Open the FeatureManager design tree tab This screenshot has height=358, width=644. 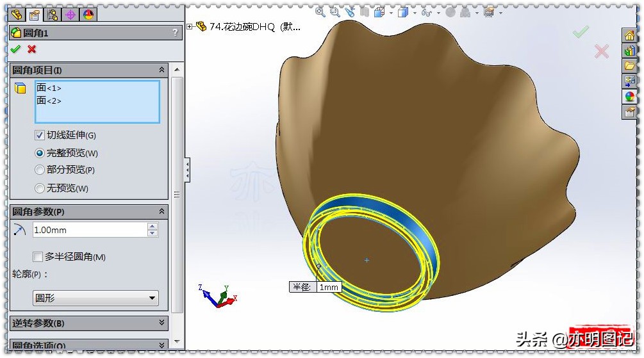(17, 15)
